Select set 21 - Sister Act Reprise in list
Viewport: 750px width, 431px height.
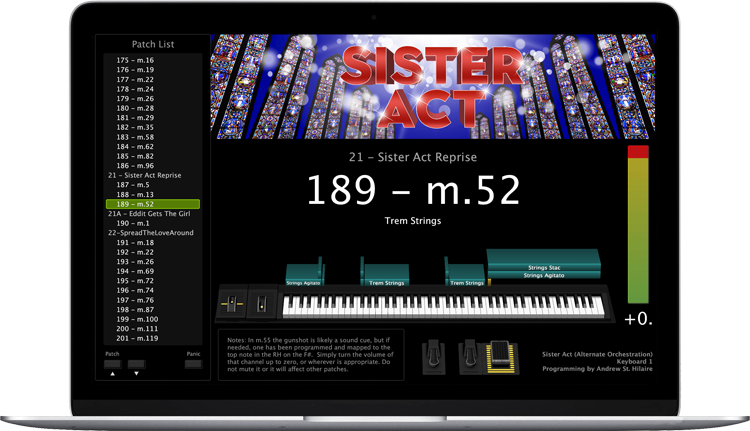click(x=144, y=175)
